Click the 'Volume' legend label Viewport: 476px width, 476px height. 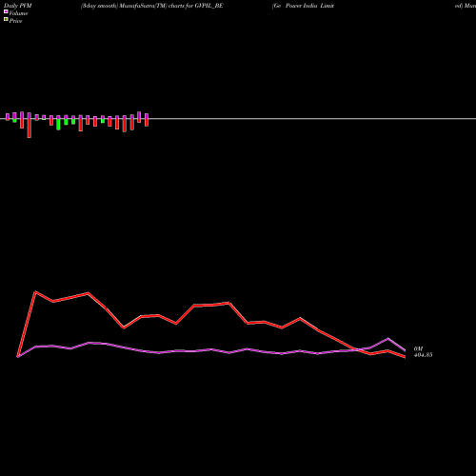pos(18,13)
